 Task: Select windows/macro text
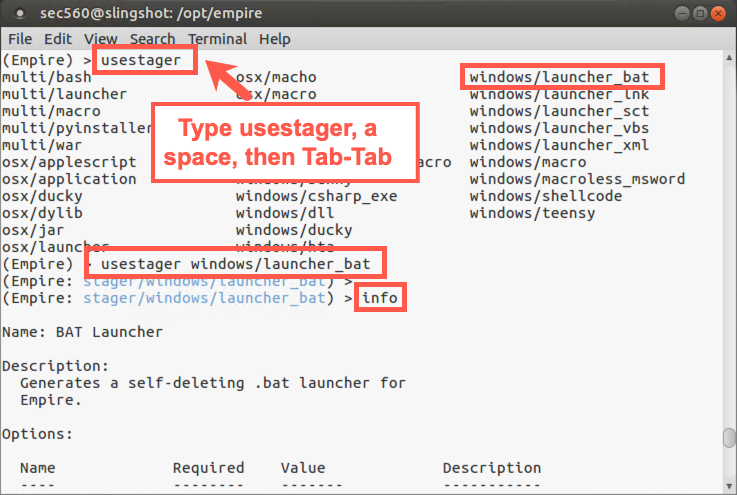[x=528, y=162]
